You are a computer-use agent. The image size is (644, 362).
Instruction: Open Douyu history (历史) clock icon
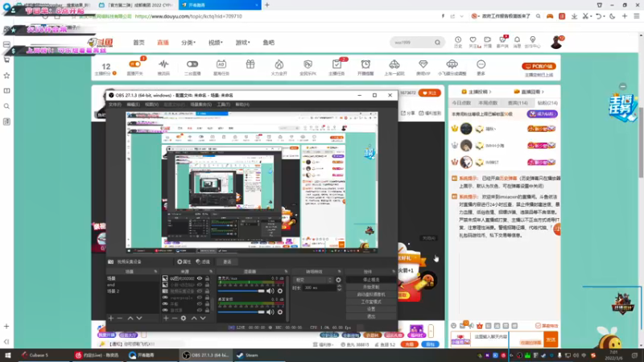tap(458, 42)
